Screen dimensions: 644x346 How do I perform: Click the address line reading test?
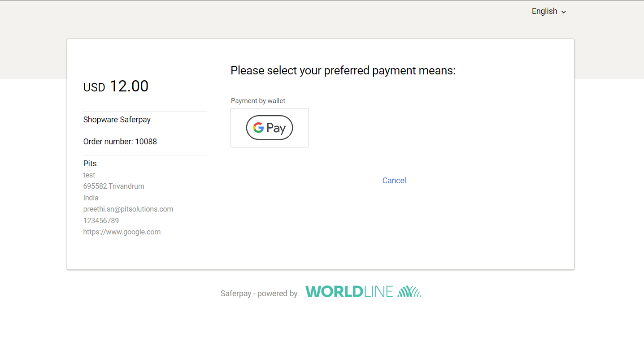(x=89, y=175)
